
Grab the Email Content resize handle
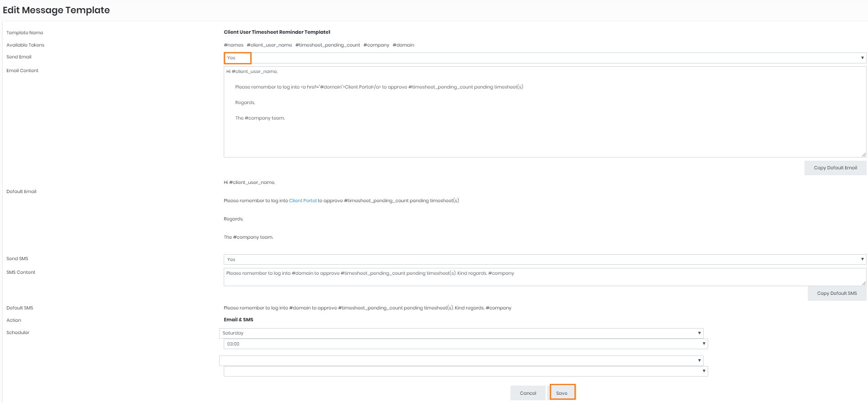(x=863, y=155)
